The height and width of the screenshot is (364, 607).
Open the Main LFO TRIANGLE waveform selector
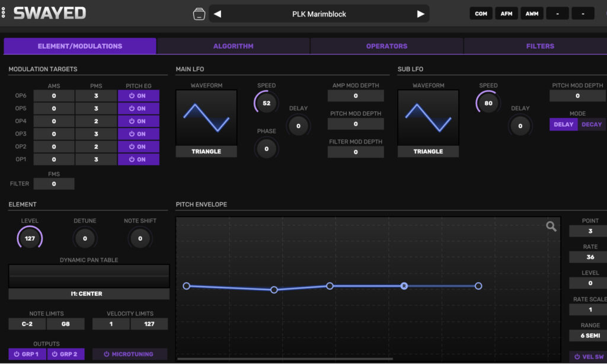pyautogui.click(x=206, y=152)
